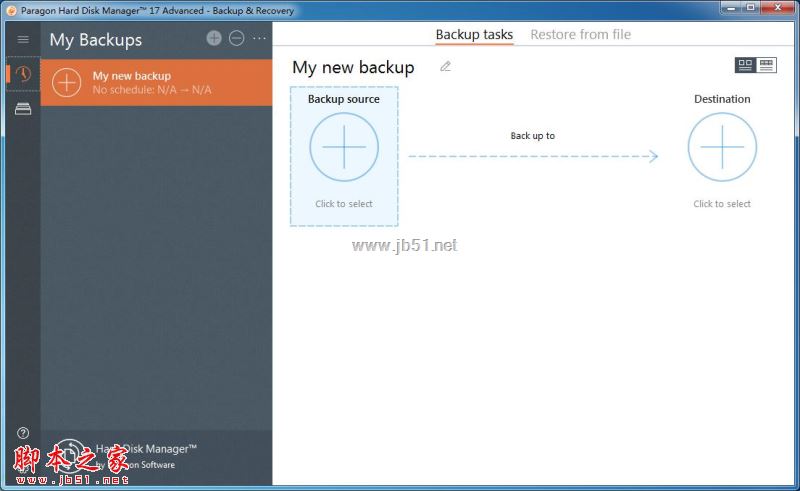Click the Destination plus circle
Screen dimensions: 800x491
(722, 147)
